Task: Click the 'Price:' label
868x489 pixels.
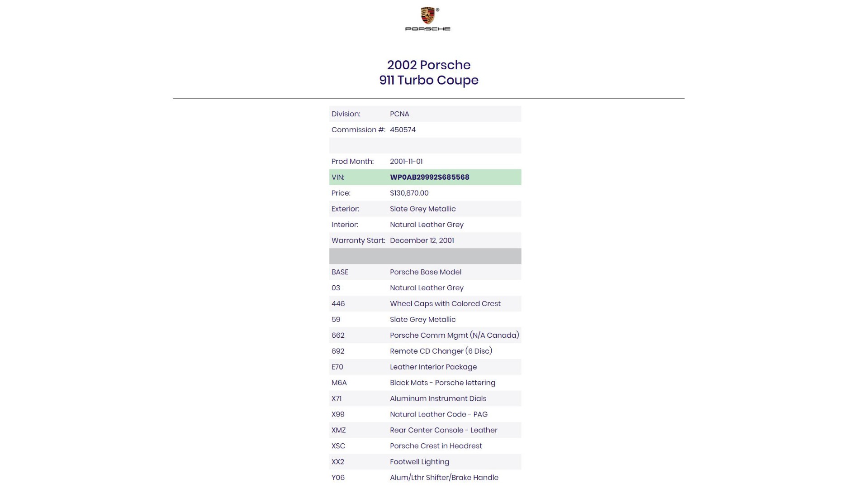Action: (x=341, y=193)
